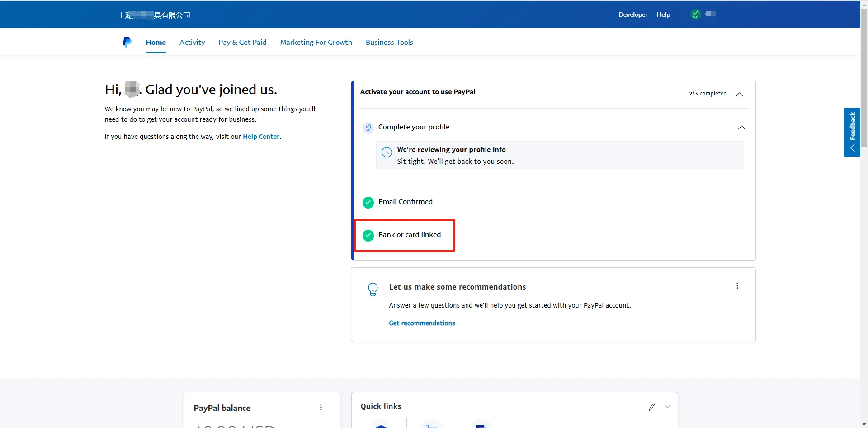Open the green account avatar icon

[x=696, y=14]
